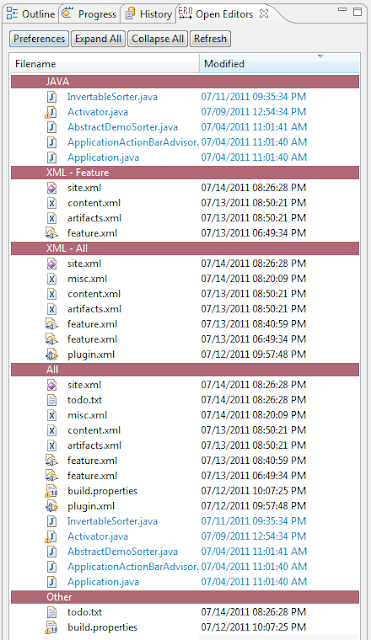Click todo.txt text file icon in All group
Screen dimensions: 371x640
tap(52, 400)
